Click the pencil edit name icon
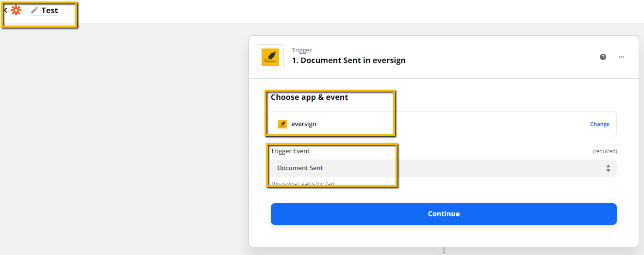The image size is (644, 255). coord(34,10)
